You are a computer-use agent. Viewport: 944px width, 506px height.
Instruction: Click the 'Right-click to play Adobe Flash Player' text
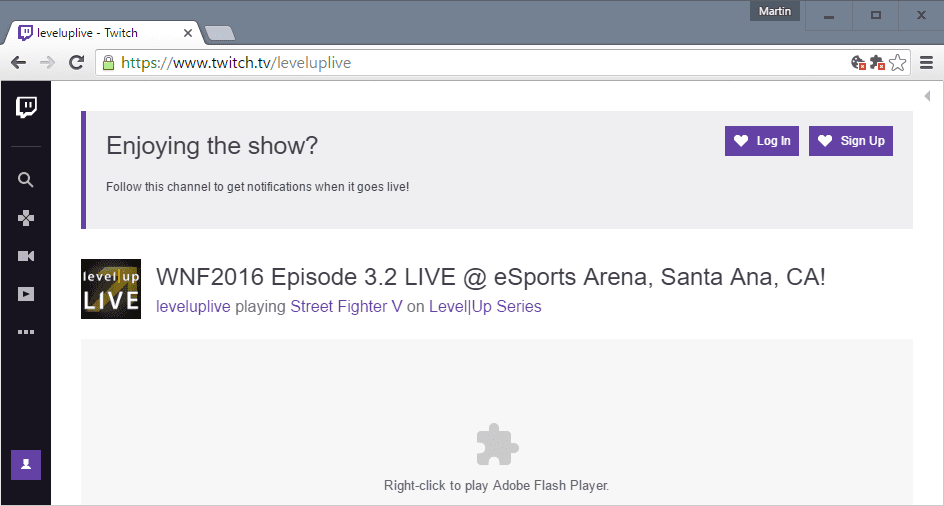click(497, 486)
